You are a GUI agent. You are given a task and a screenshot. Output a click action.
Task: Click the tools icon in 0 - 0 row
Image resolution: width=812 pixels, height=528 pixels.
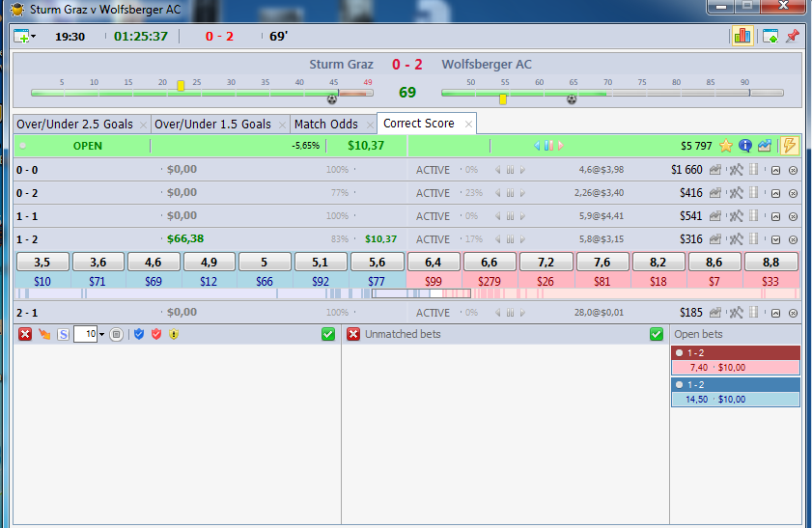736,170
